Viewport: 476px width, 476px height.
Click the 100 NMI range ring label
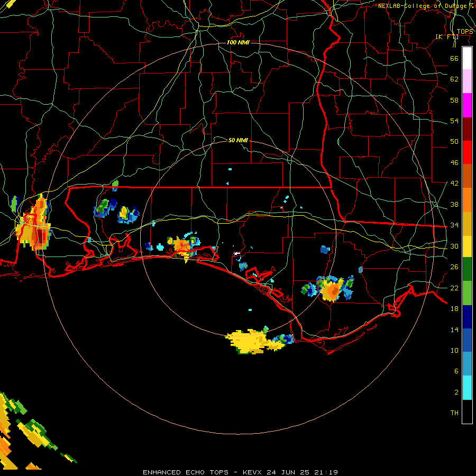(238, 42)
